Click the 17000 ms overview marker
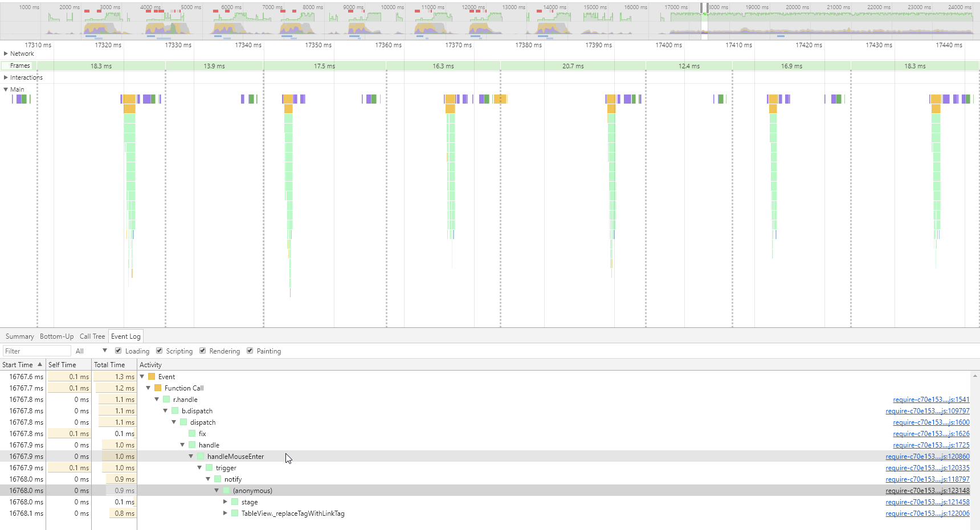This screenshot has height=530, width=980. 676,7
